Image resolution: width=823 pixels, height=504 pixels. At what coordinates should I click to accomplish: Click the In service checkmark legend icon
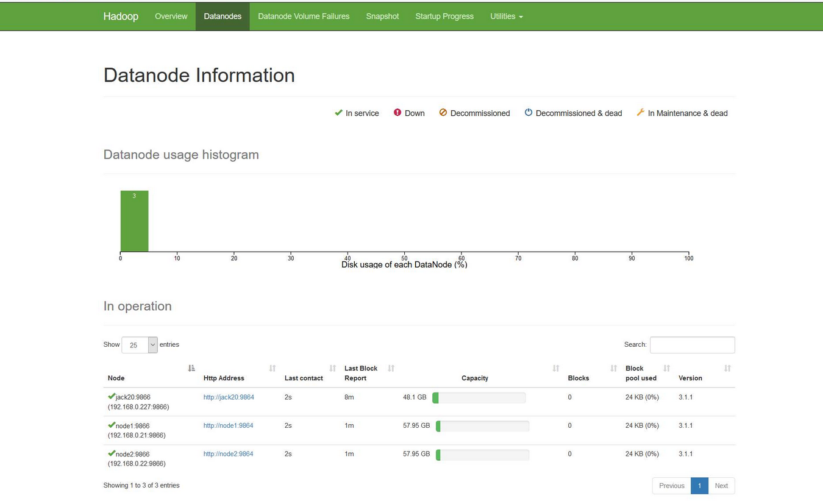coord(338,113)
